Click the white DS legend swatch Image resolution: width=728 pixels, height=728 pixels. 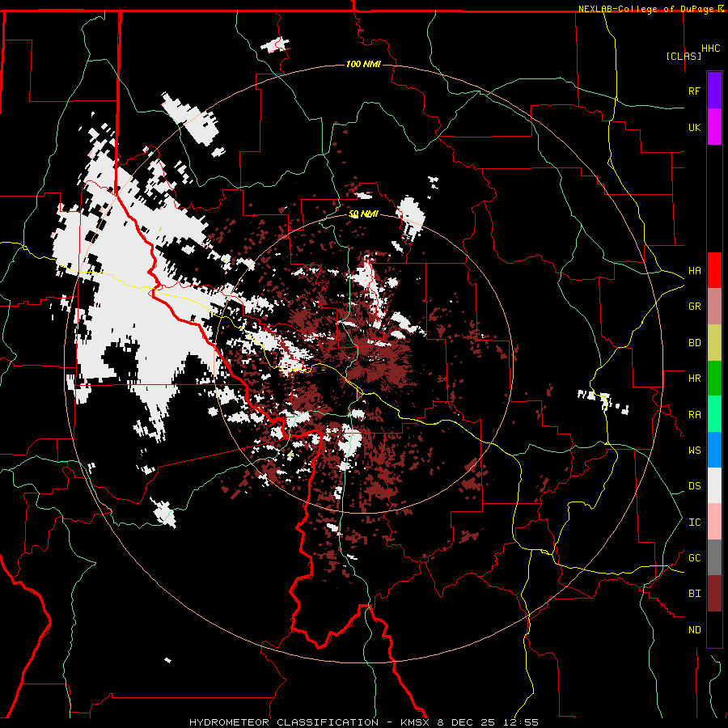click(714, 485)
